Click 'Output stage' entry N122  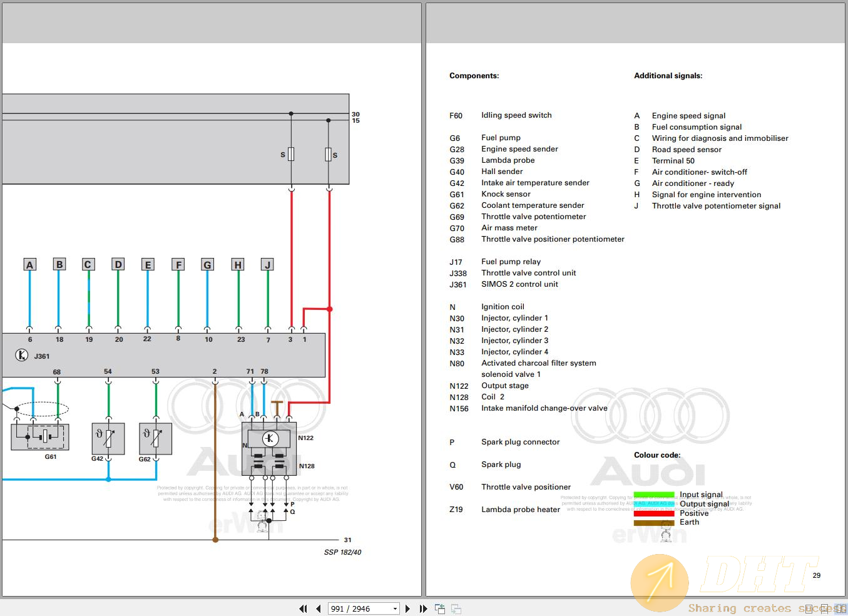504,386
